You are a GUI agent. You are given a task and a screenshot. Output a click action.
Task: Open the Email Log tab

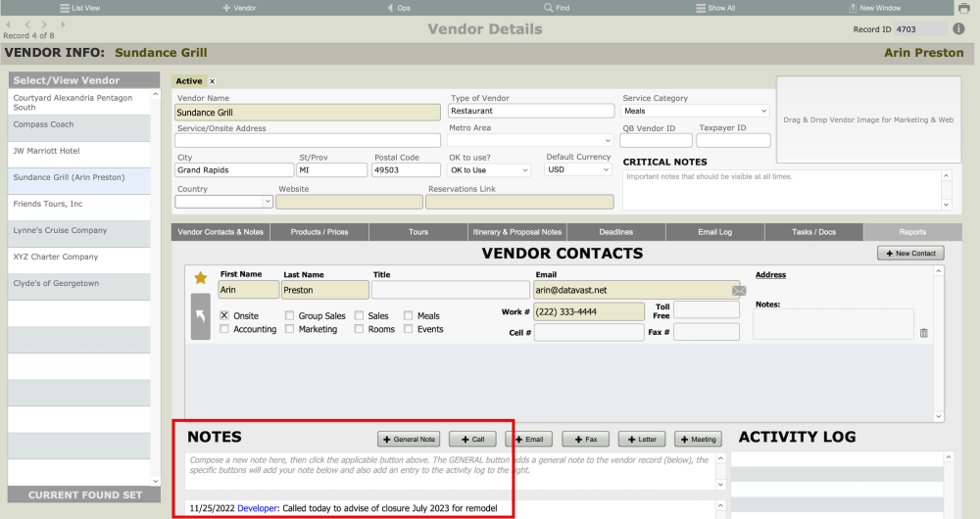[x=715, y=232]
